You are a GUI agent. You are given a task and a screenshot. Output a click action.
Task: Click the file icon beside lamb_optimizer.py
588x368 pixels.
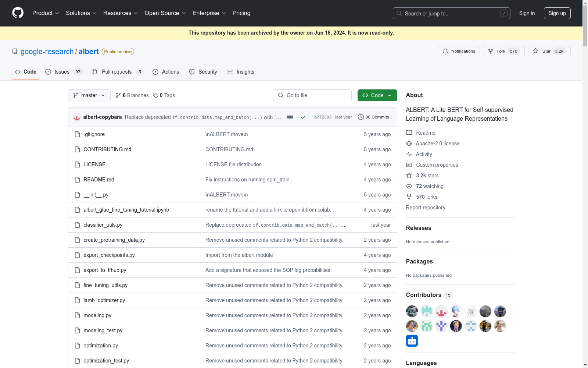[x=77, y=300]
